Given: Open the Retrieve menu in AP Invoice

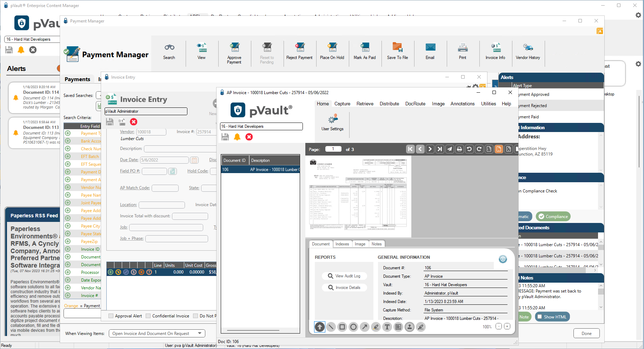Looking at the screenshot, I should point(365,104).
